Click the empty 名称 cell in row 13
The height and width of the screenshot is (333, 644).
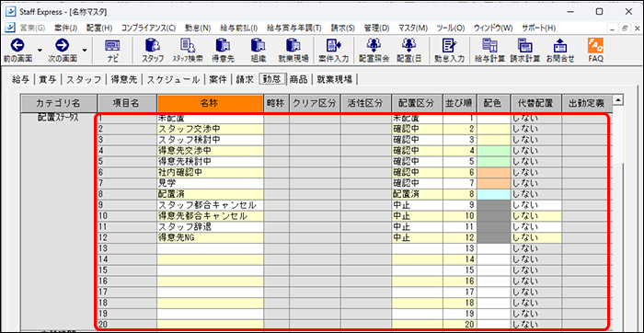coord(210,248)
